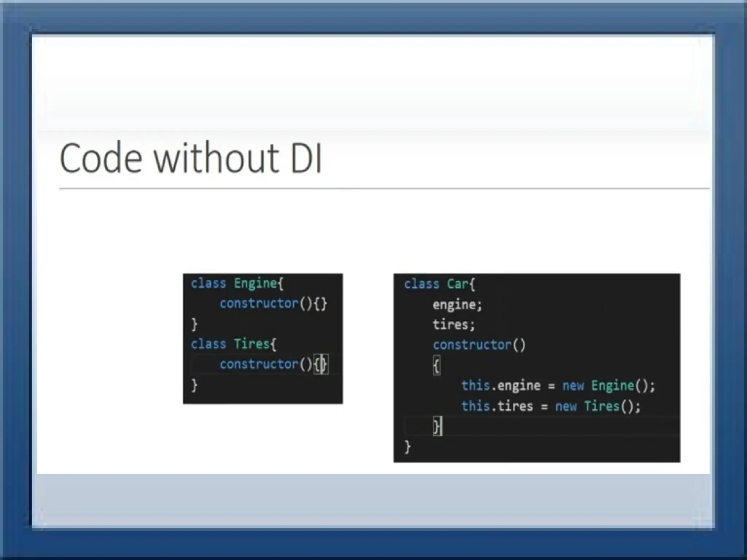
Task: Click the Car class code snippet image
Action: (537, 368)
